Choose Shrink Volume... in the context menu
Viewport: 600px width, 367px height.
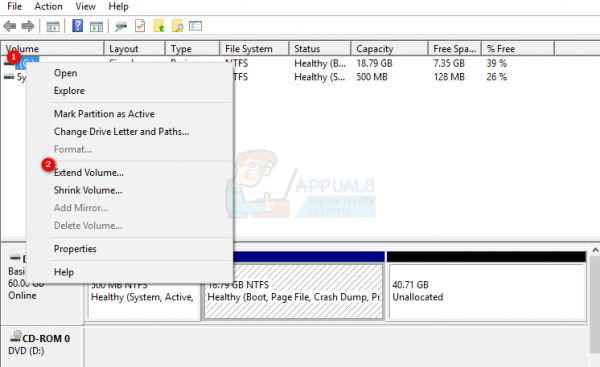(88, 190)
